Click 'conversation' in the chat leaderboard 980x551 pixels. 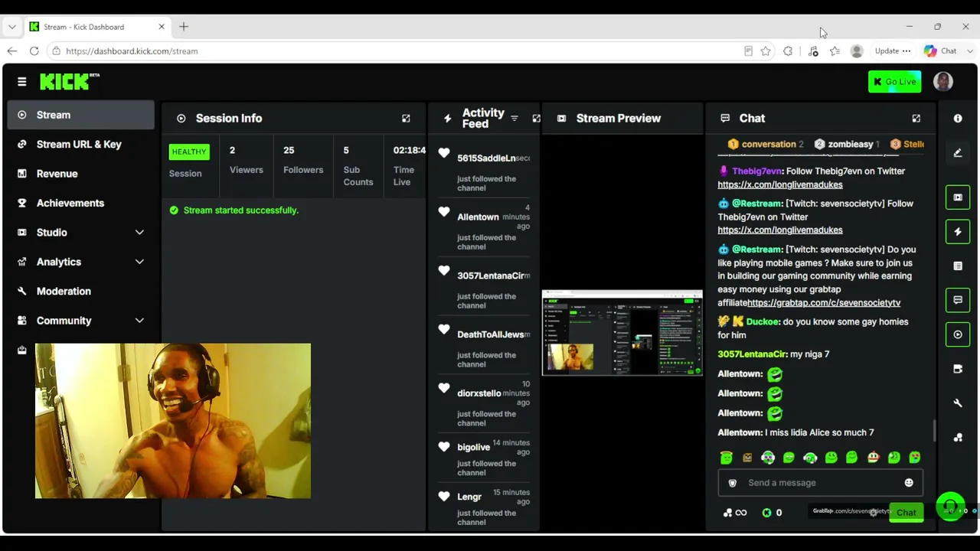tap(769, 145)
